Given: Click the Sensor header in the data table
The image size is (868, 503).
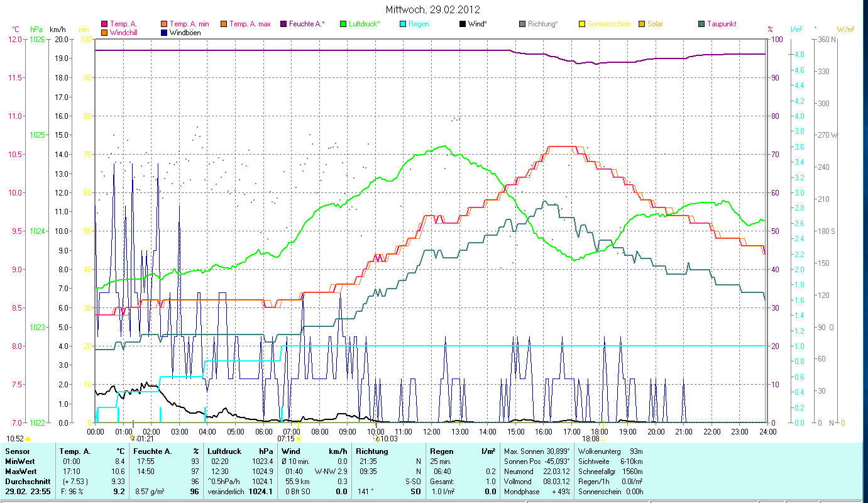Looking at the screenshot, I should click(17, 451).
